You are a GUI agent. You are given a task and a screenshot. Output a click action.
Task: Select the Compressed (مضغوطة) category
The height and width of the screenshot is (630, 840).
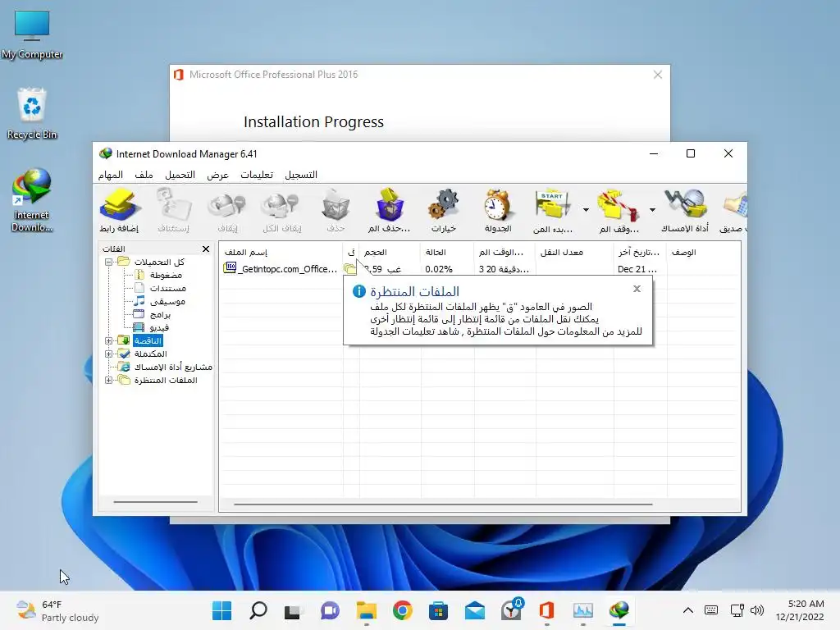(166, 275)
